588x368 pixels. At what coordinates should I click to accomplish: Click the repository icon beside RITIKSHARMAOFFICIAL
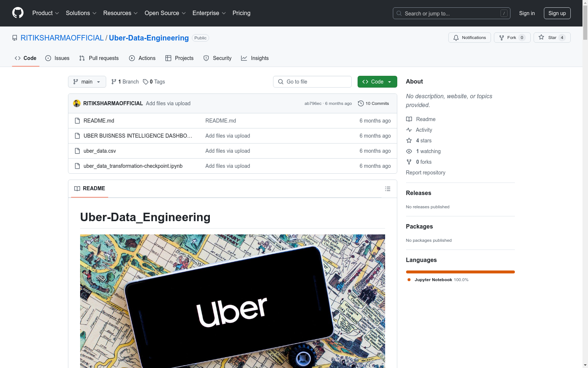15,38
